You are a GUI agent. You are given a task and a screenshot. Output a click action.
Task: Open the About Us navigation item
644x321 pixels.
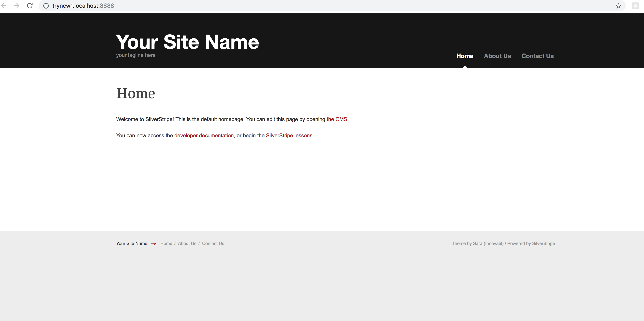497,56
